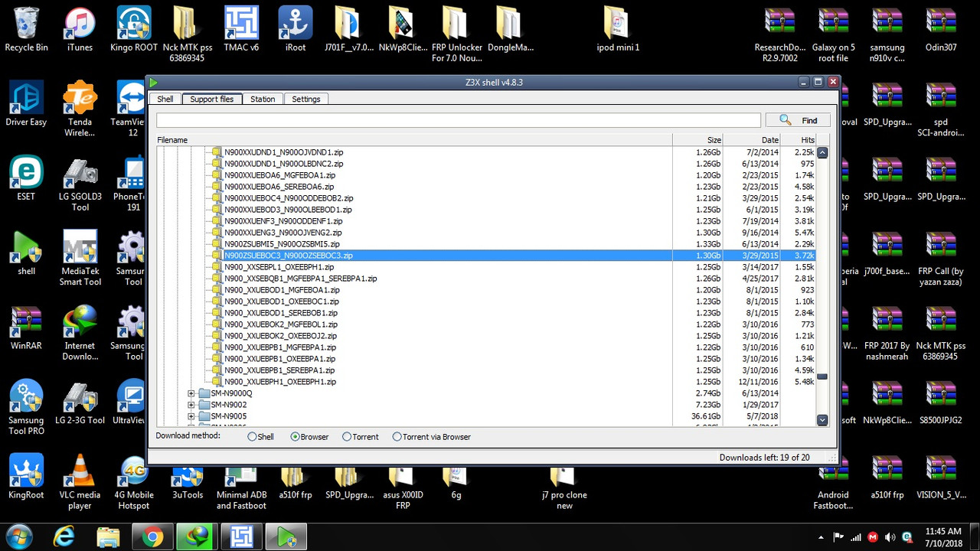This screenshot has width=980, height=551.
Task: Choose Torrent via Browser download method
Action: click(x=431, y=437)
